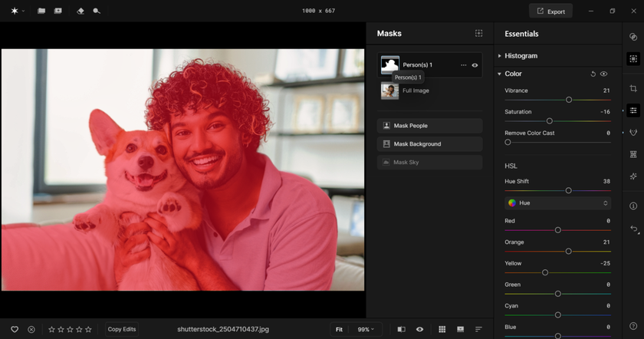The height and width of the screenshot is (339, 644).
Task: Select the eraser tool icon
Action: [80, 11]
